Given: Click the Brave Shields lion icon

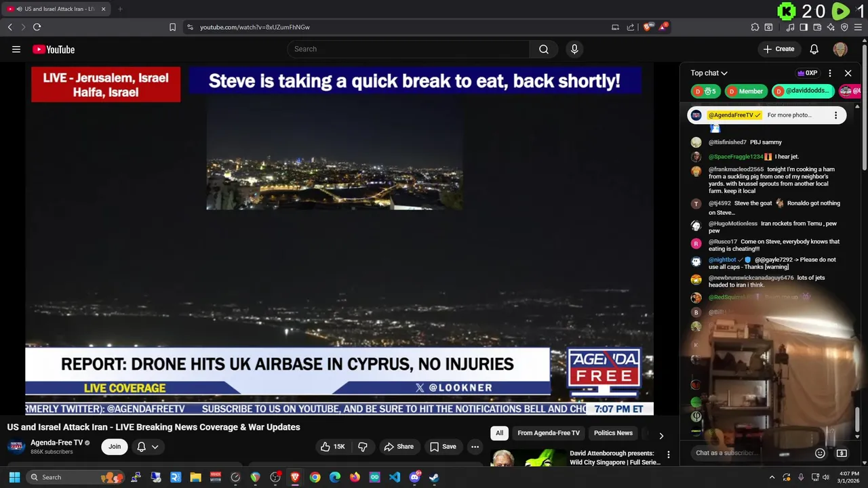Looking at the screenshot, I should click(648, 27).
